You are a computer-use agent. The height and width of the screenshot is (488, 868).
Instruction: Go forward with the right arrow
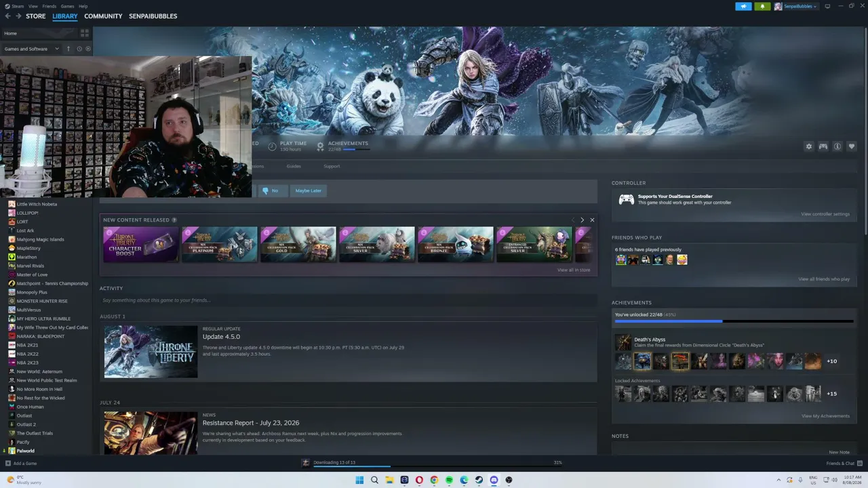coord(18,16)
